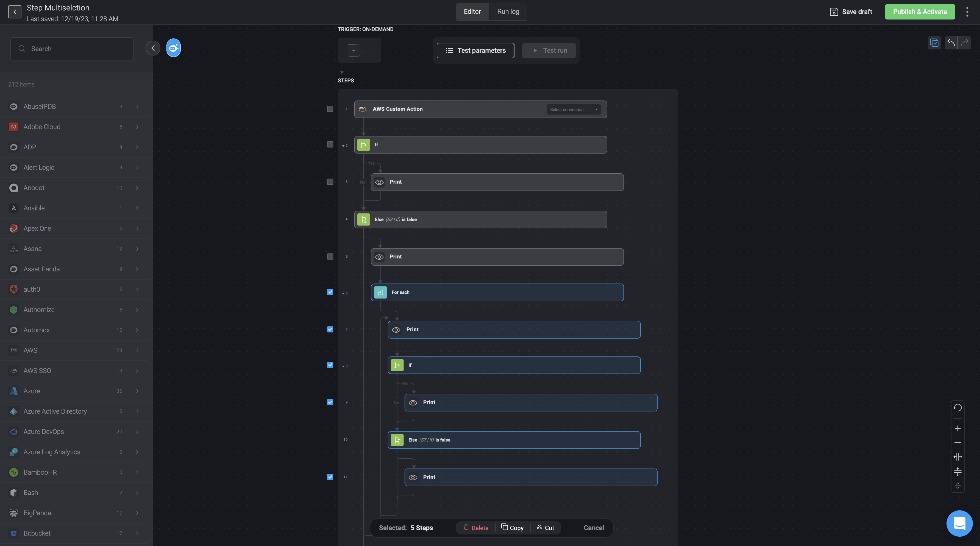Uncheck the step 8 If checkbox

[x=330, y=365]
